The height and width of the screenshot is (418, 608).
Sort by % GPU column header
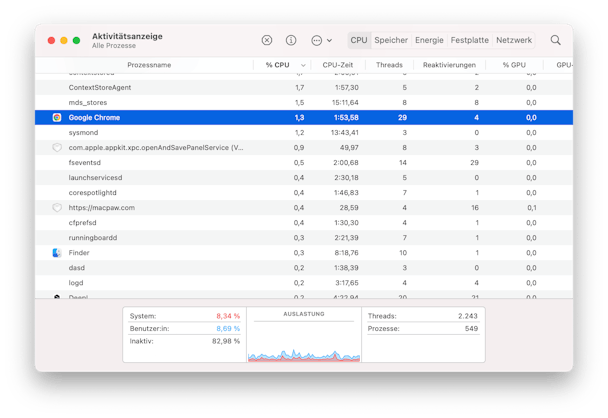click(514, 65)
